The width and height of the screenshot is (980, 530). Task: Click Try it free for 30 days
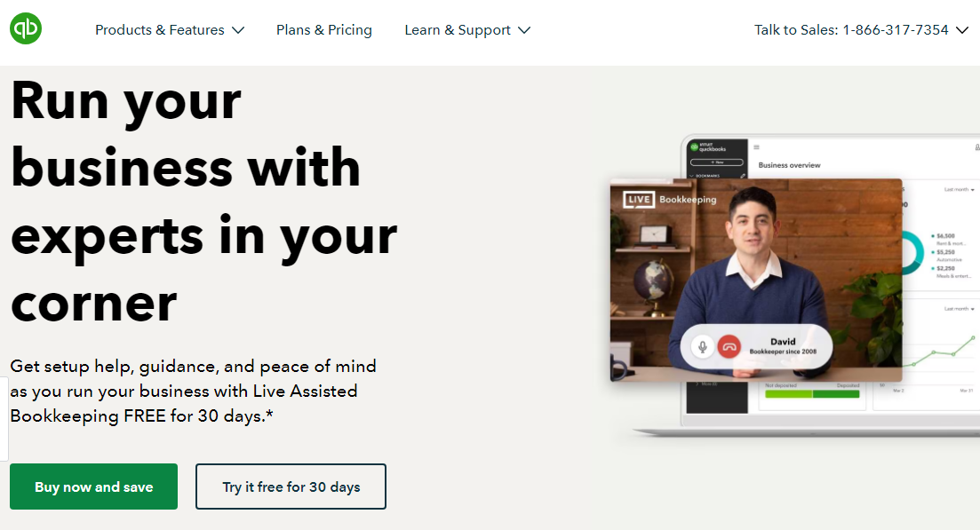coord(291,486)
